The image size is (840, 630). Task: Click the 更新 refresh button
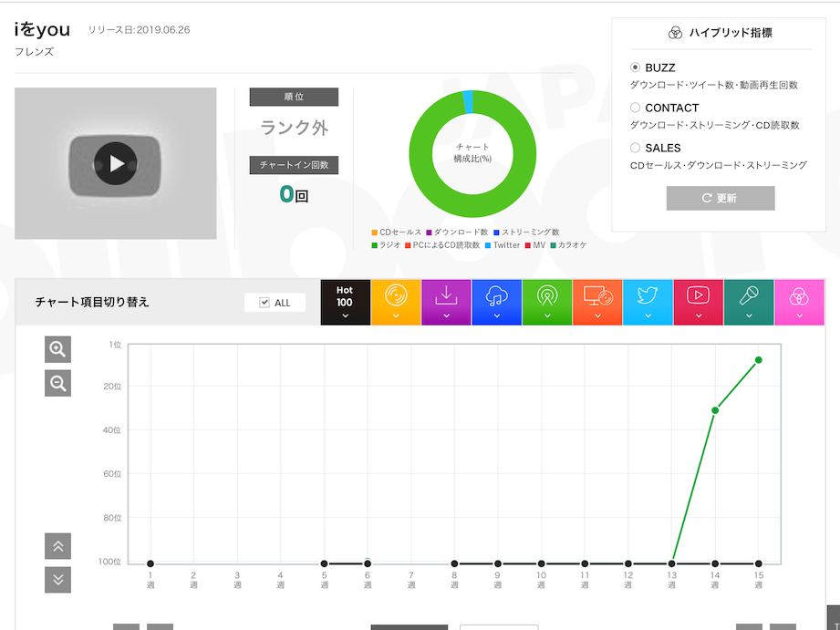point(721,198)
